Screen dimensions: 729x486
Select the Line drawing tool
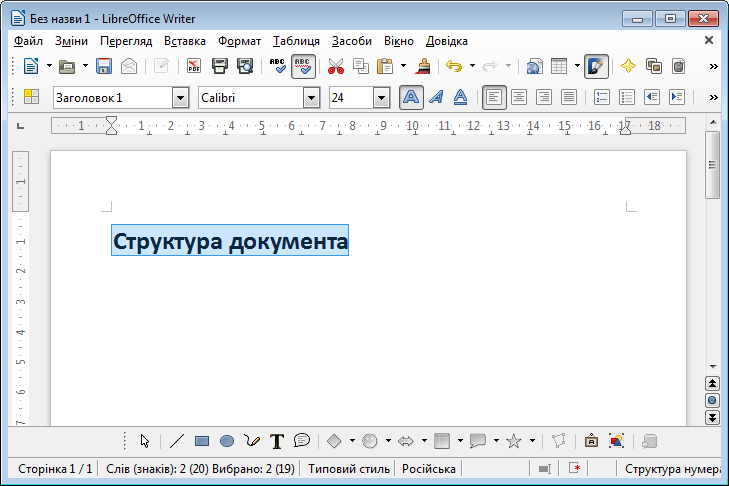tap(177, 440)
